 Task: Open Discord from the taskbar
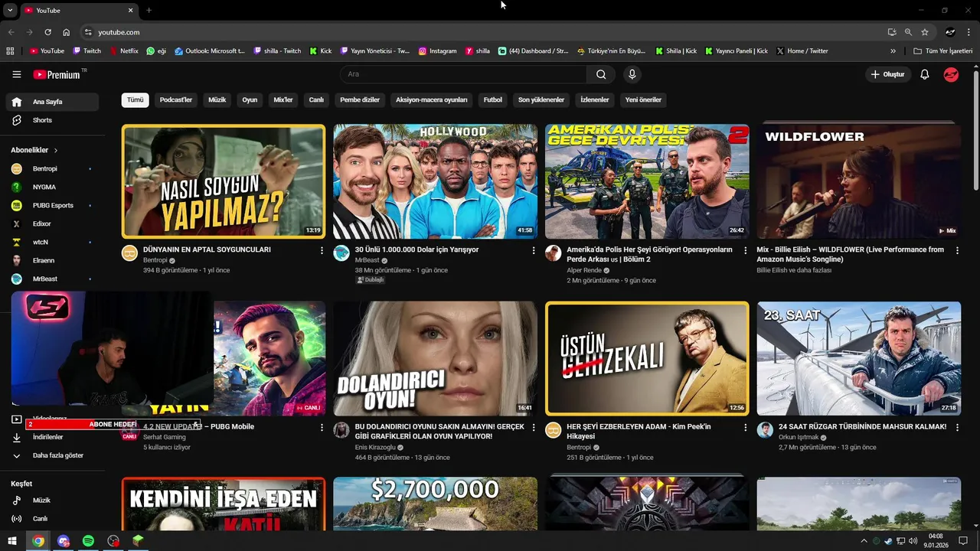(x=63, y=541)
